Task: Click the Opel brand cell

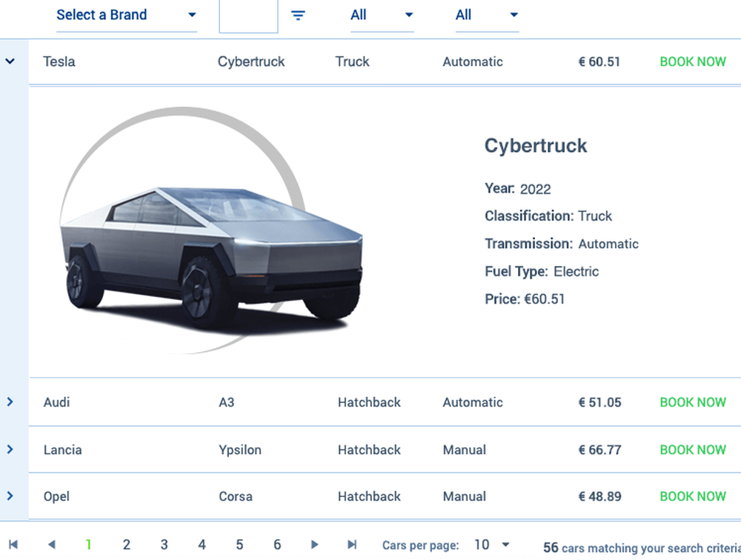Action: (56, 496)
